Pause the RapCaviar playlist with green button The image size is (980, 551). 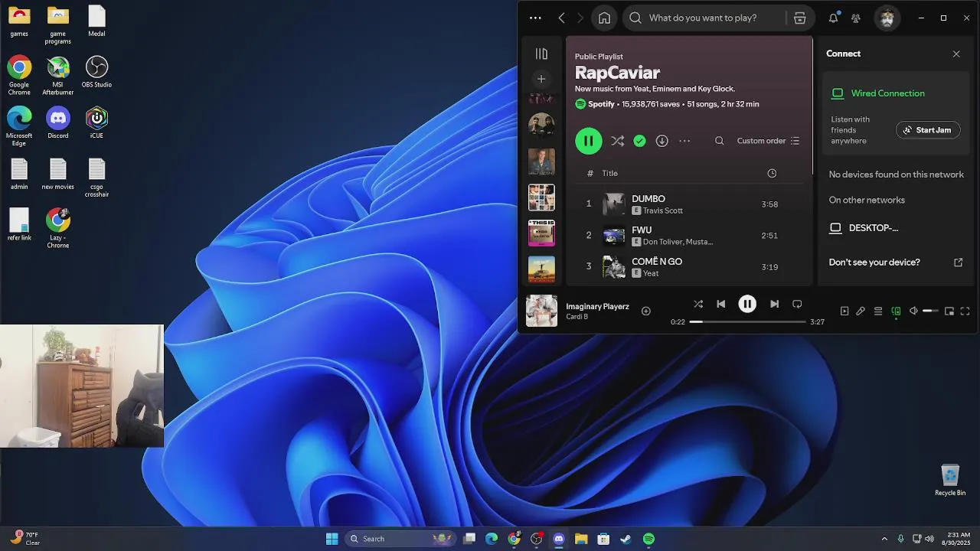coord(588,141)
